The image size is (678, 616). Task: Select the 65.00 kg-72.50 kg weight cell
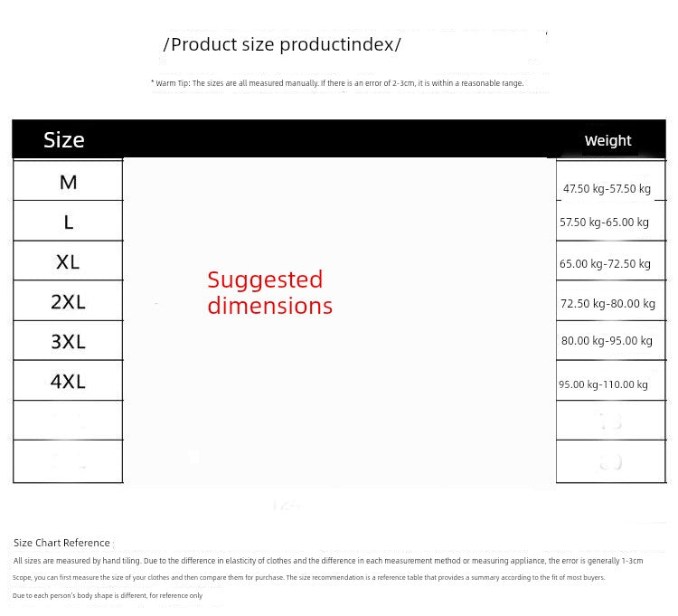tap(605, 264)
